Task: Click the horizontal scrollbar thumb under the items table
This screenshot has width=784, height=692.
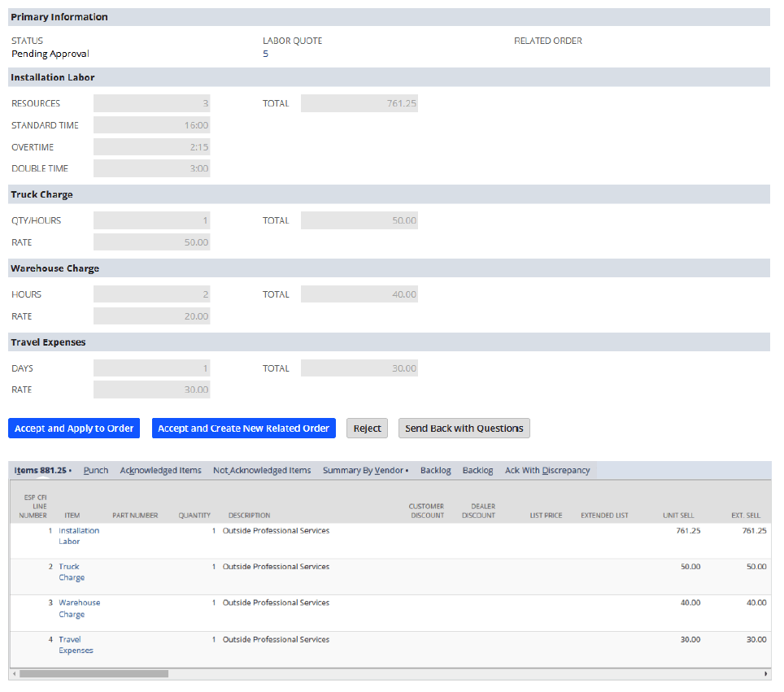Action: click(94, 673)
